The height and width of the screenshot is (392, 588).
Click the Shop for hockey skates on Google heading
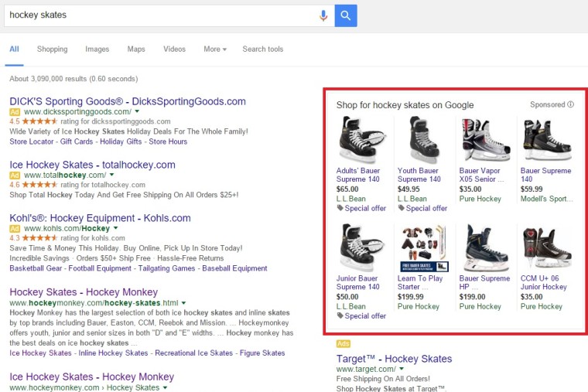(405, 105)
